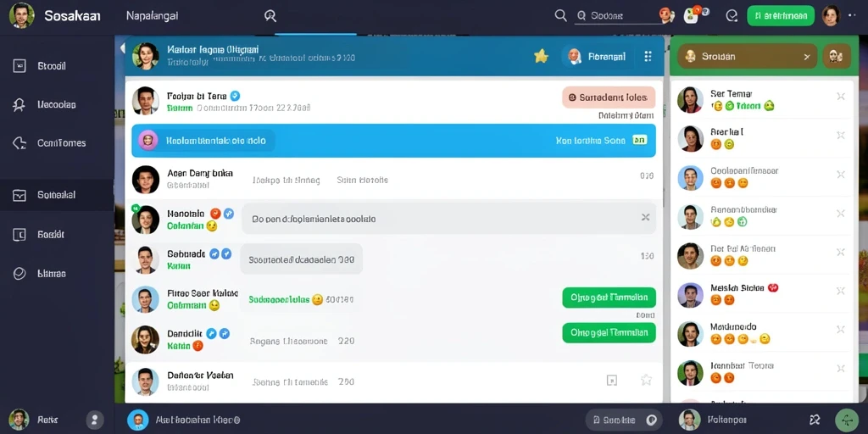This screenshot has height=434, width=868.
Task: Remove Ser Temar from the list
Action: pos(840,97)
